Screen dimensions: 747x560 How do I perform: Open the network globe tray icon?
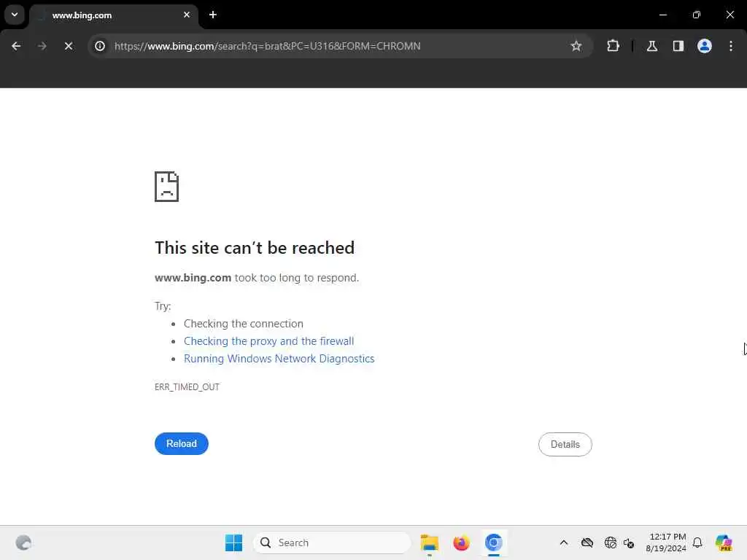click(610, 542)
